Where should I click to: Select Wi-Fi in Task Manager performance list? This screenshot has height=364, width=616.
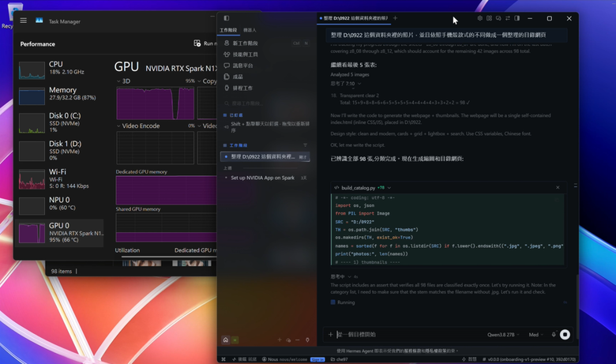coord(60,178)
